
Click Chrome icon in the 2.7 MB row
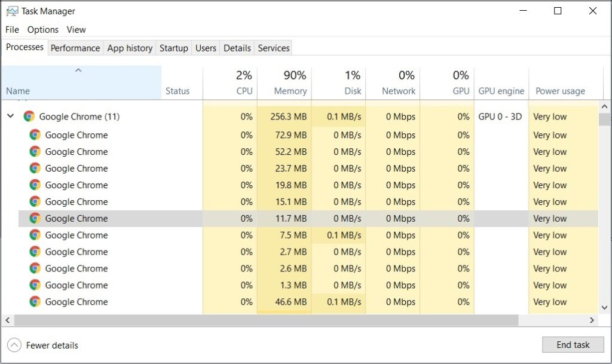coord(35,252)
